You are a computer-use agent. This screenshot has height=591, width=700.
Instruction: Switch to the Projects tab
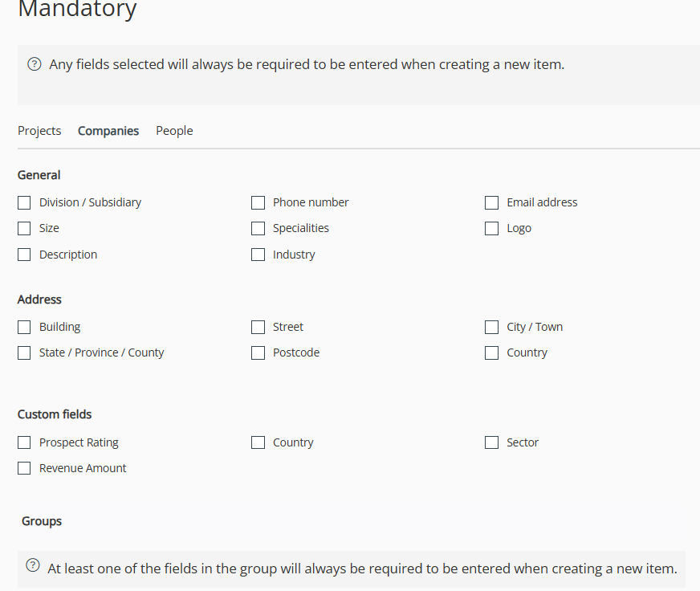[39, 131]
